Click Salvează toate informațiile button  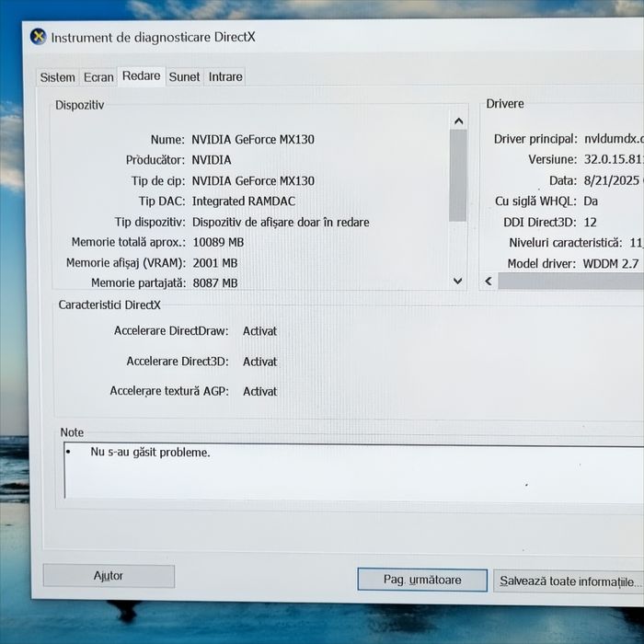click(569, 581)
